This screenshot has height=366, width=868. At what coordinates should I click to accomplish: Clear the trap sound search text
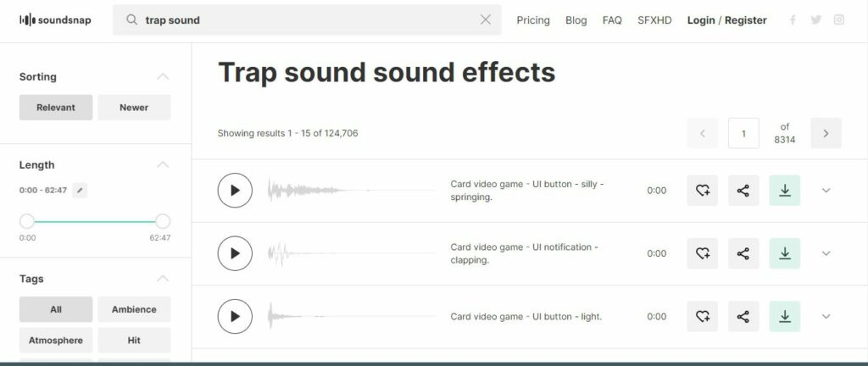click(486, 19)
